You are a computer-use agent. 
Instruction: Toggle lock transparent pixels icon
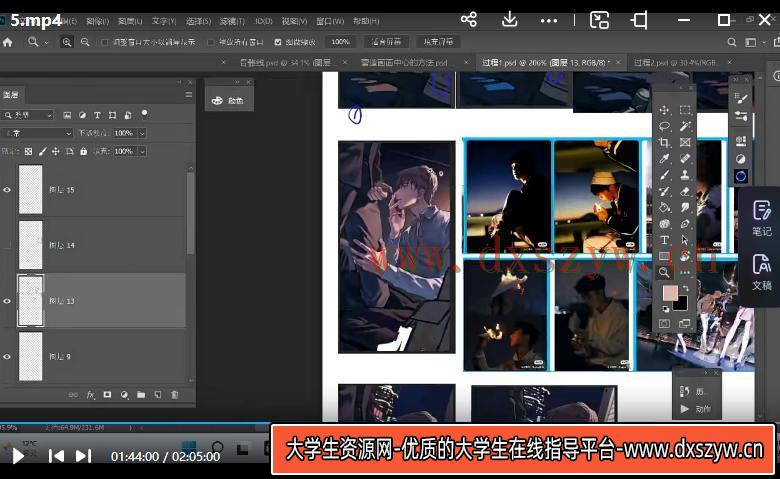click(28, 151)
